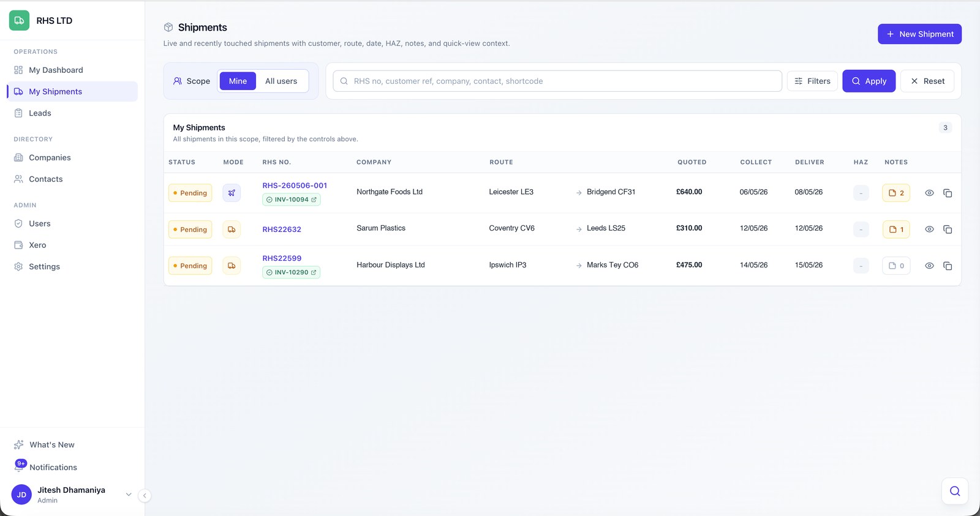The width and height of the screenshot is (980, 516).
Task: Navigate to Companies directory
Action: tap(72, 157)
